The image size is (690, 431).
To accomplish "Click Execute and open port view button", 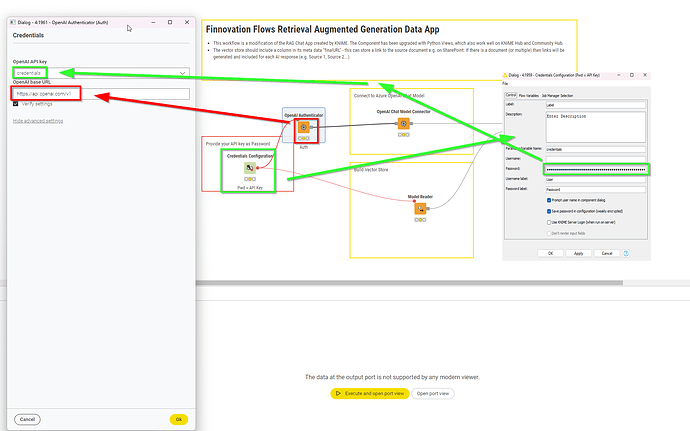I will pyautogui.click(x=370, y=394).
